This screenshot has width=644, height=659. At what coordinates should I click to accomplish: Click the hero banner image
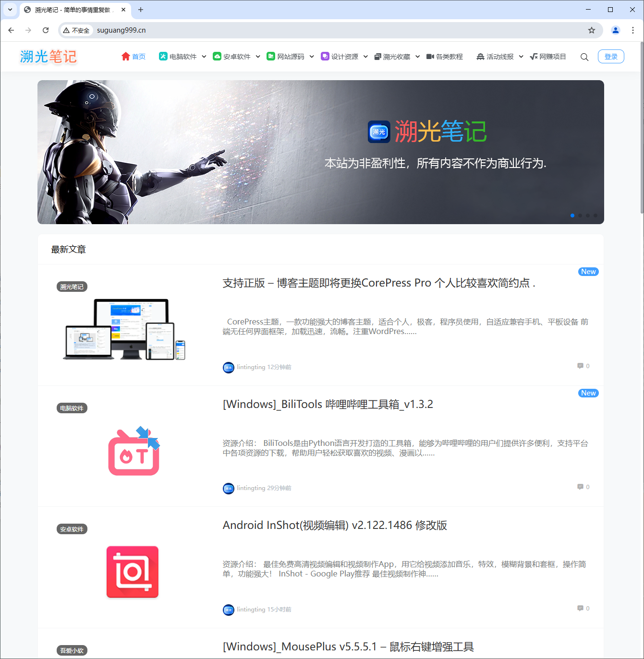point(321,152)
